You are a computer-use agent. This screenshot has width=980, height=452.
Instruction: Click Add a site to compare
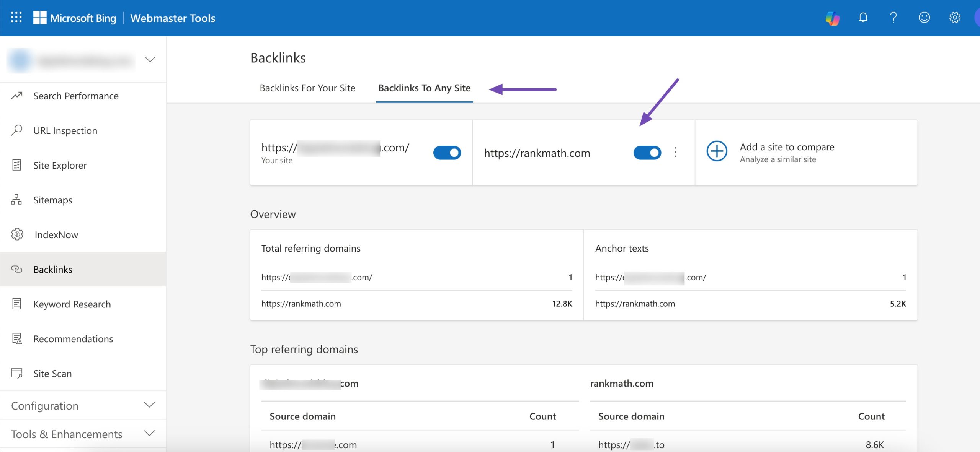(787, 147)
